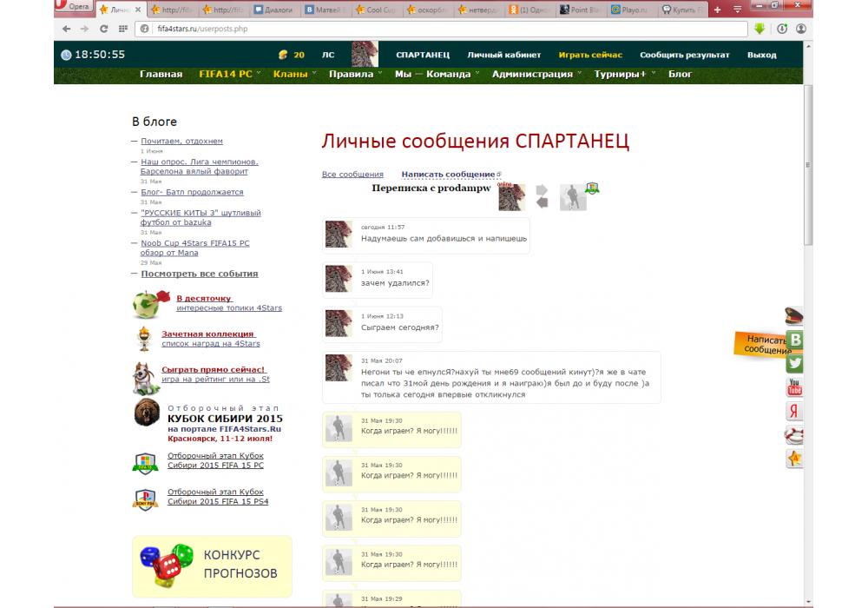Click the page vertical scrollbar
Viewport: 868px width, 608px height.
tap(808, 165)
